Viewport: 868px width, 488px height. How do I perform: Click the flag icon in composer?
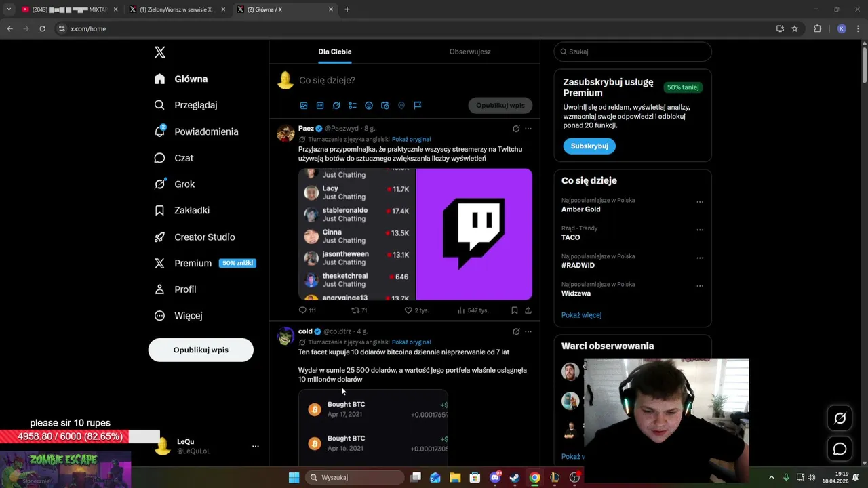click(418, 106)
